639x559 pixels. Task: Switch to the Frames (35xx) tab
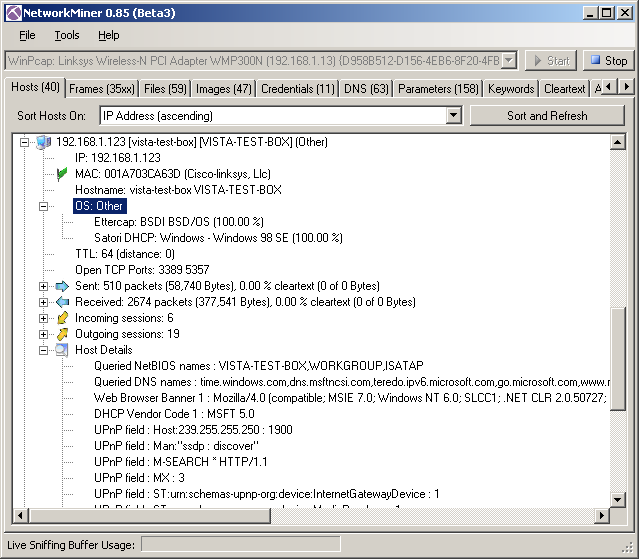tap(102, 89)
